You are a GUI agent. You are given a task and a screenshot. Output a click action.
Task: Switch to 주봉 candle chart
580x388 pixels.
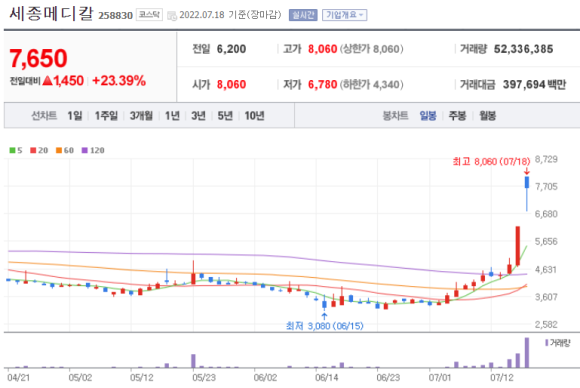click(x=457, y=116)
